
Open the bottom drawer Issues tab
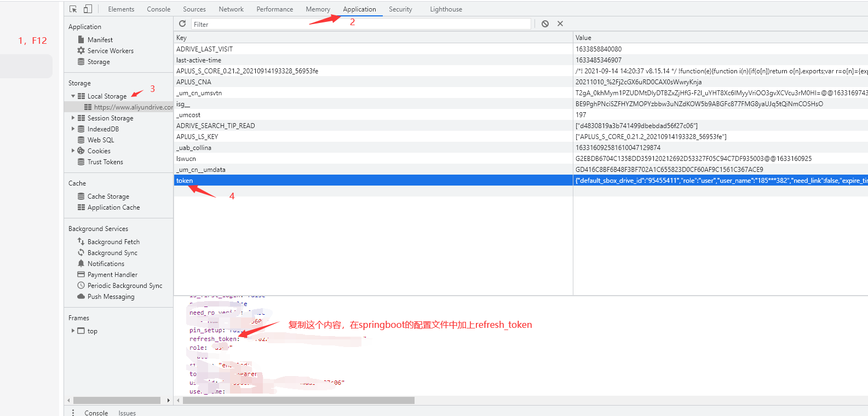pyautogui.click(x=127, y=413)
